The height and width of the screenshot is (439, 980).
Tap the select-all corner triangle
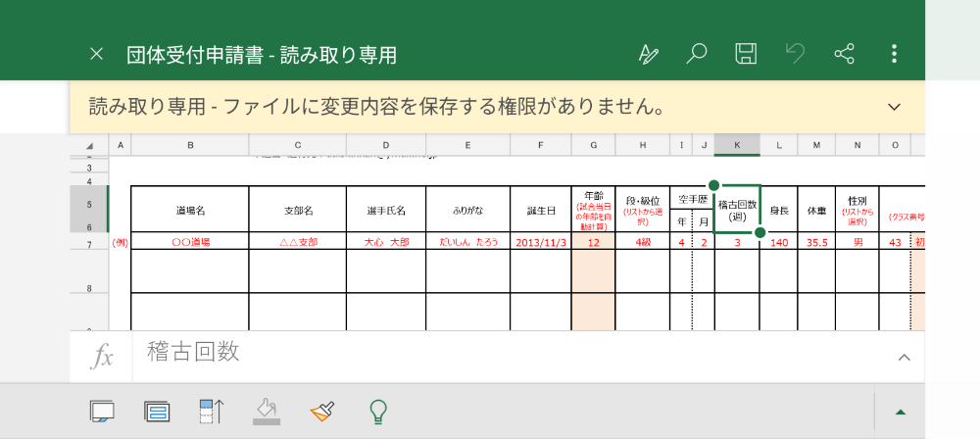pos(89,146)
